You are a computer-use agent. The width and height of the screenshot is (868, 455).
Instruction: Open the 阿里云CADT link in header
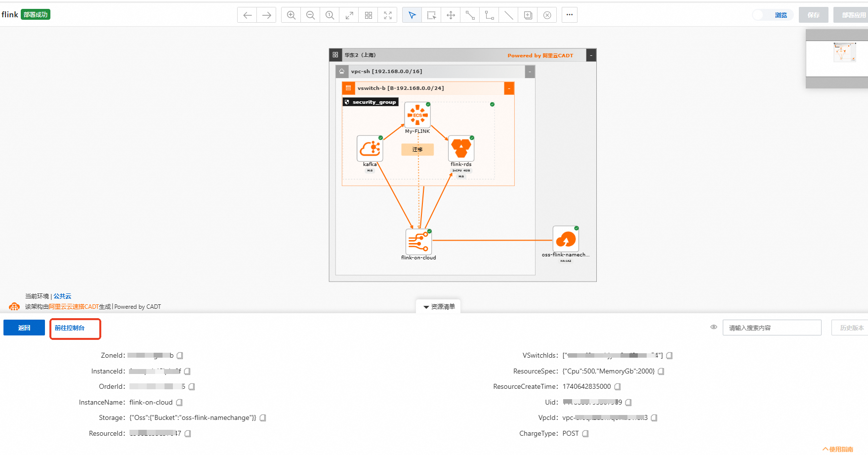tap(558, 55)
